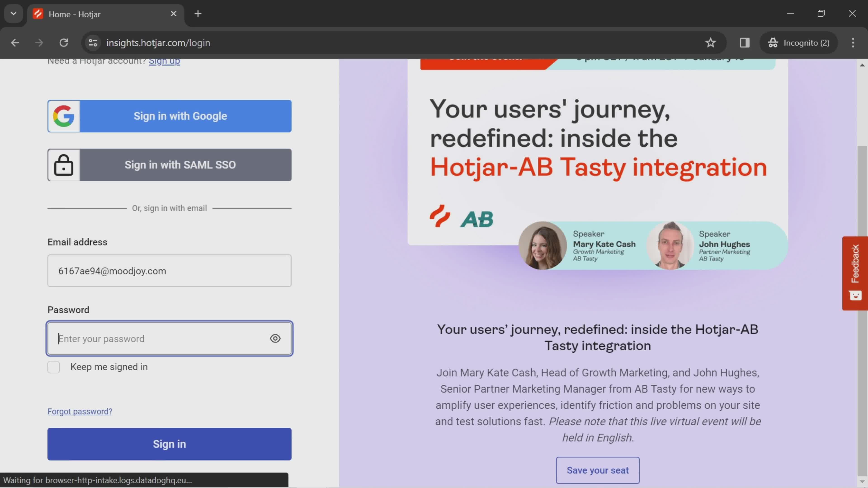The width and height of the screenshot is (868, 488).
Task: Select Sign in with Google button
Action: click(x=169, y=116)
